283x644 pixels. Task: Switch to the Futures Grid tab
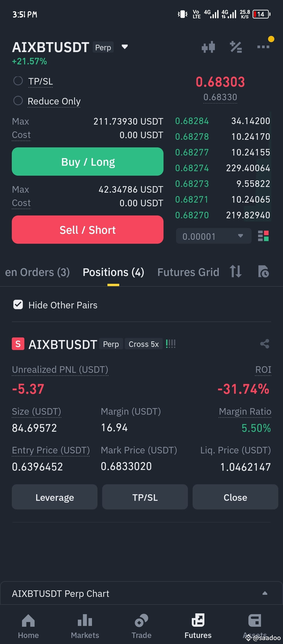click(x=188, y=272)
